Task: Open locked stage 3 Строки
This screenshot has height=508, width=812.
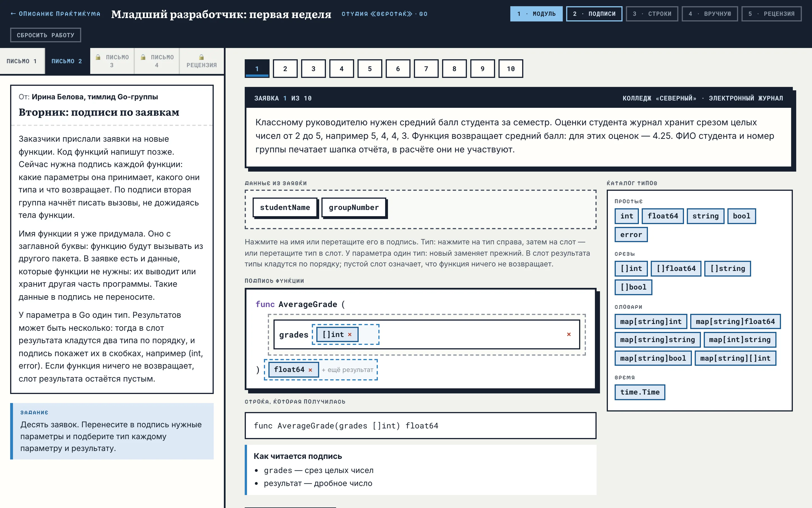Action: (652, 14)
